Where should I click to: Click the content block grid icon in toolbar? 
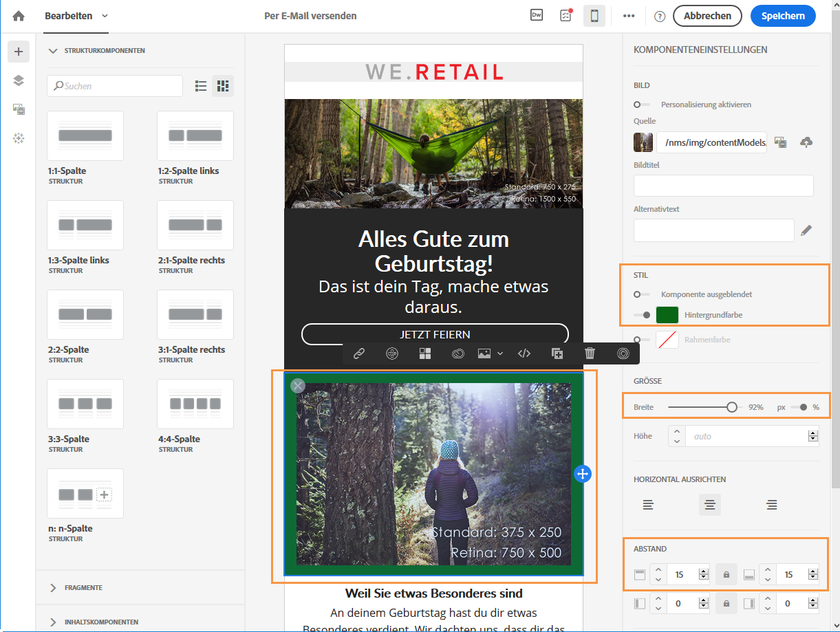(x=425, y=353)
